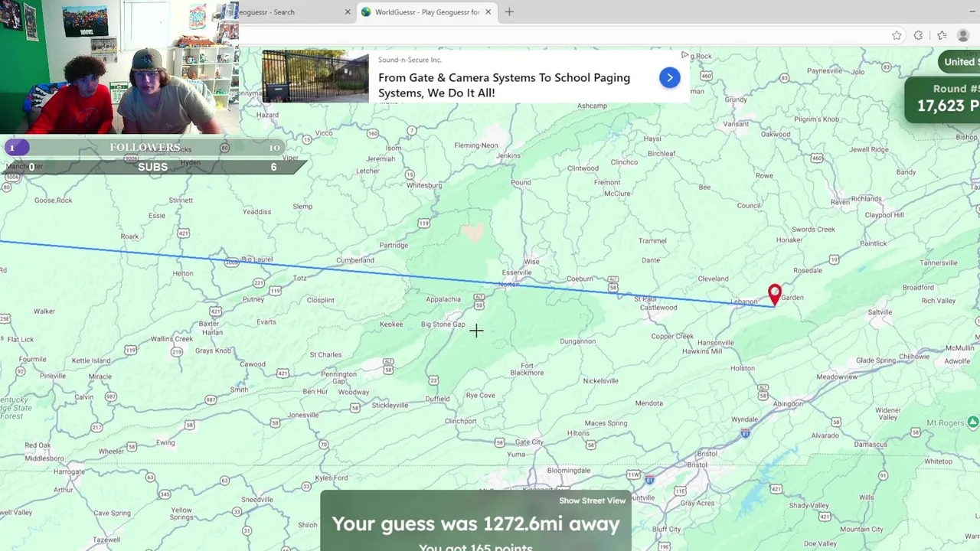Click the Sound-n-Secure Inc. advertiser name
Viewport: 980px width, 551px height.
point(410,60)
